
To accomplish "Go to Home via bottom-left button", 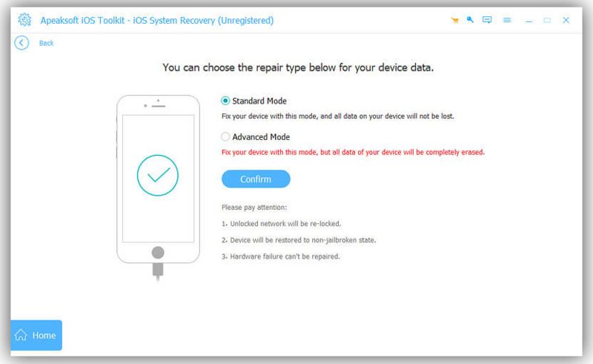I will [x=36, y=335].
